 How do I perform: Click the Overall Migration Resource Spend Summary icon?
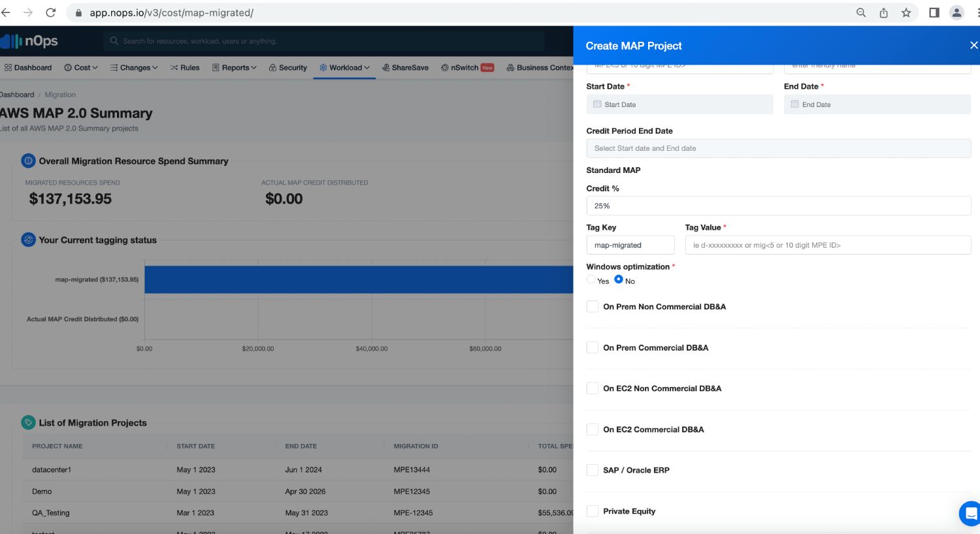tap(28, 161)
